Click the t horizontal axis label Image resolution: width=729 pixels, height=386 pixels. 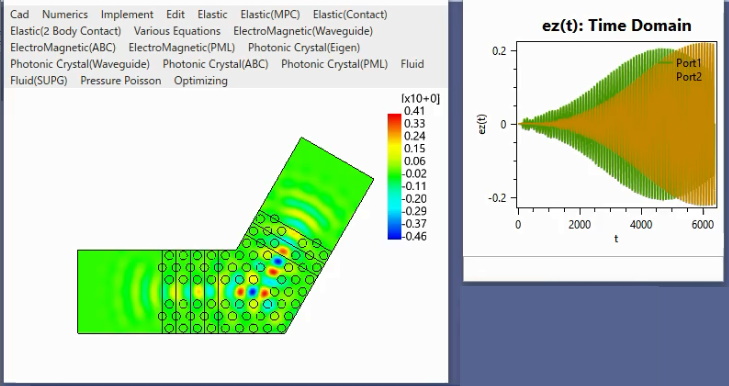[x=616, y=239]
